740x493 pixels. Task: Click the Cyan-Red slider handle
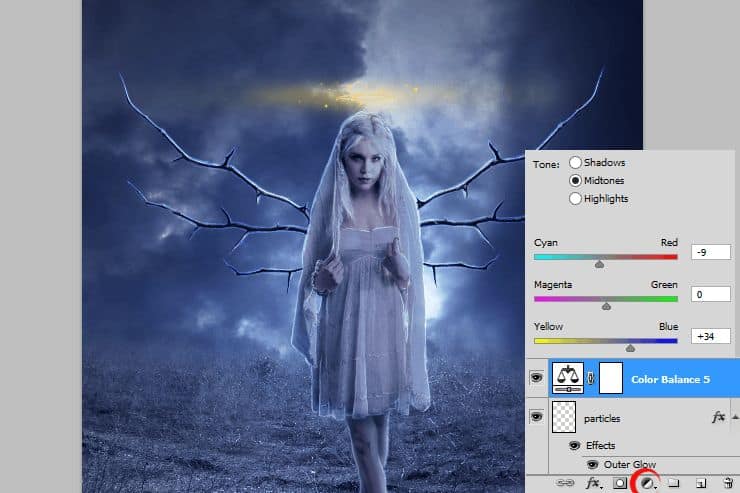pos(599,264)
